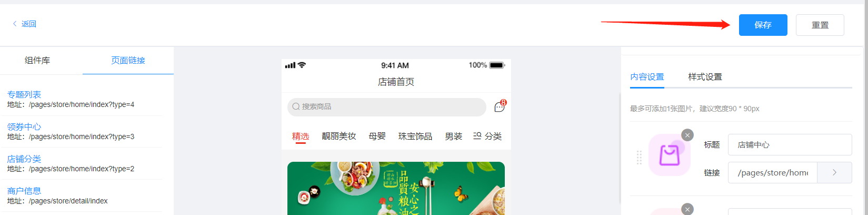Select 靓丽美妆 category in preview
This screenshot has height=215, width=868.
click(338, 136)
